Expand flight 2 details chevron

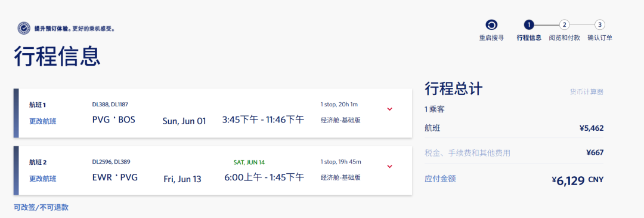point(390,167)
